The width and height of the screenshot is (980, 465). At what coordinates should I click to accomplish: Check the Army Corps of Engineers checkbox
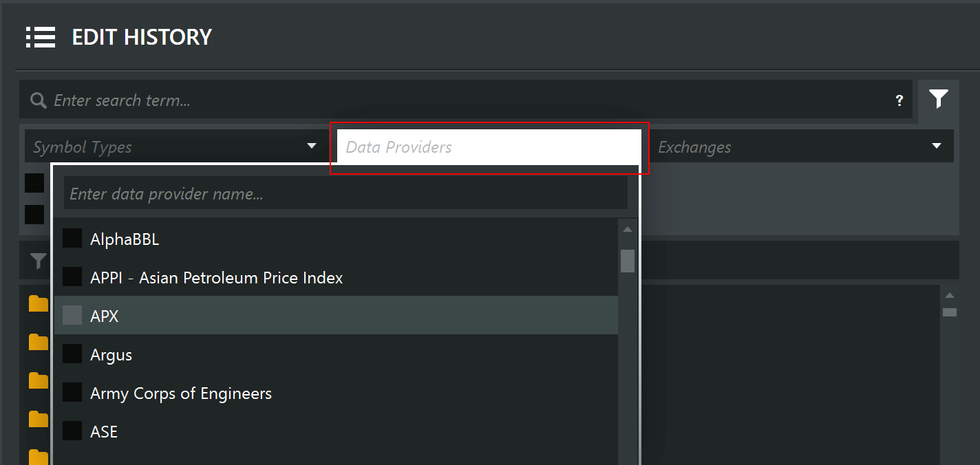point(72,393)
